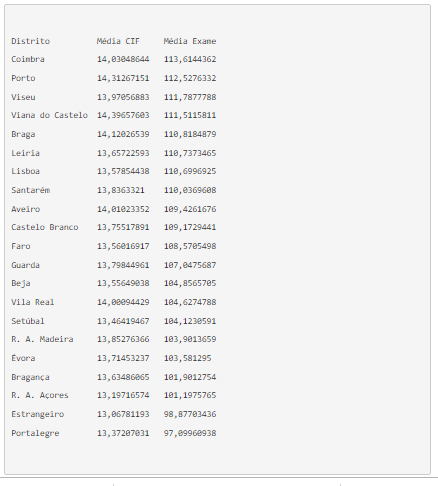Viewport: 438px width, 486px height.
Task: Select the Coimbra district name
Action: 28,59
